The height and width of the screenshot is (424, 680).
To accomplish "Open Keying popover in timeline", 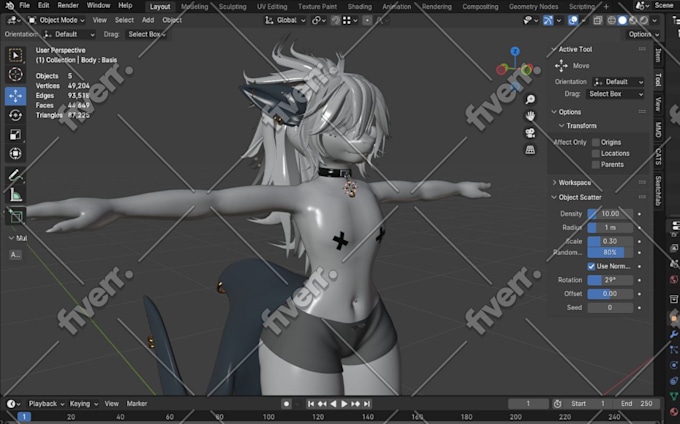I will (83, 404).
